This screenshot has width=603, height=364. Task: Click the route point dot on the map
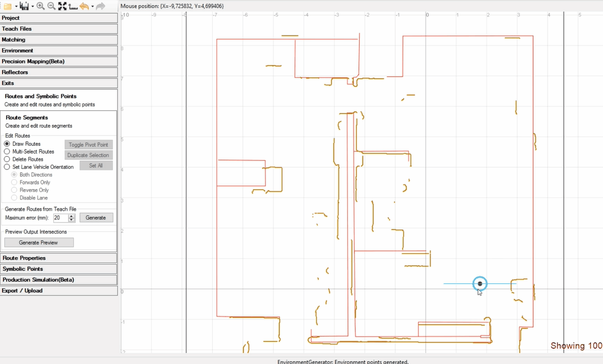coord(480,284)
